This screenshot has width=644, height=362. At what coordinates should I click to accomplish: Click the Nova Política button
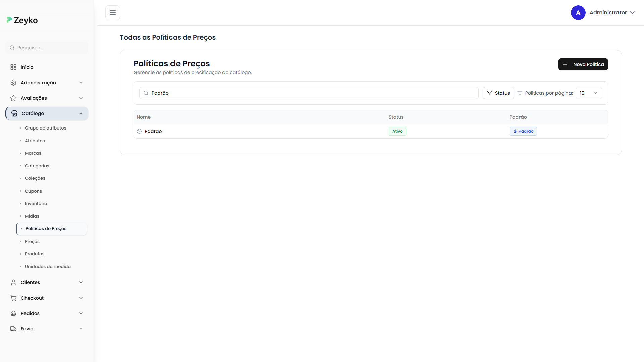(583, 64)
